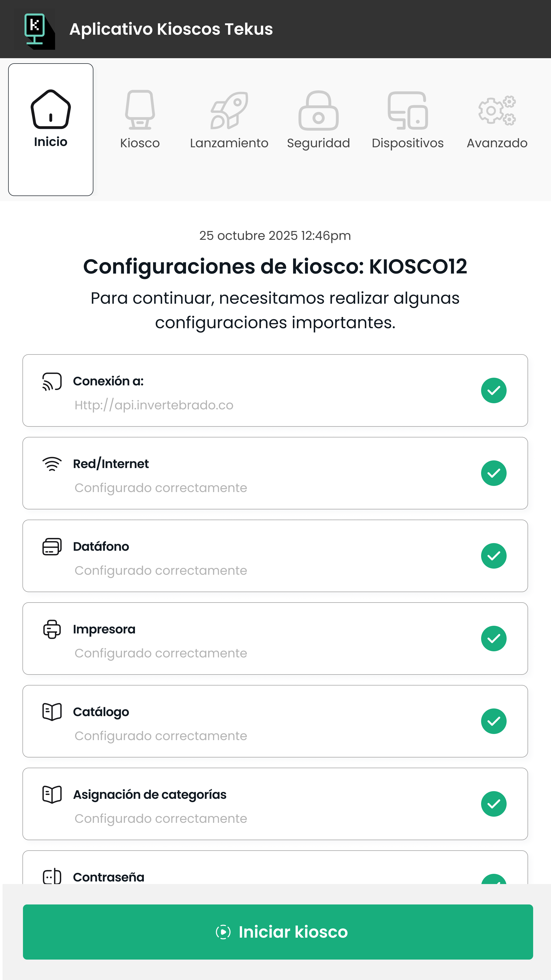This screenshot has width=551, height=980.
Task: Click the green check for Conexión status
Action: click(x=494, y=390)
